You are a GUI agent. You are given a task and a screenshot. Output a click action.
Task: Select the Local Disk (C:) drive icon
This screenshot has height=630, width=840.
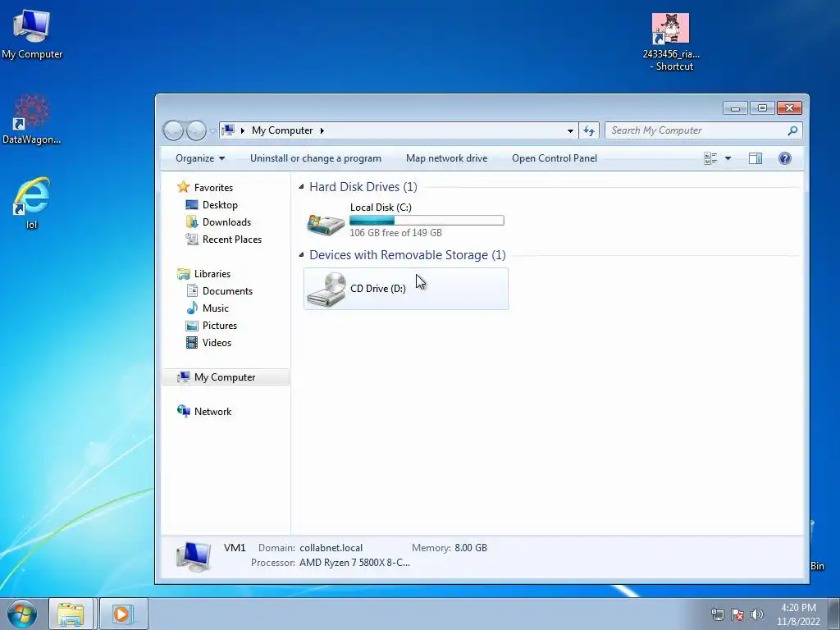click(325, 224)
